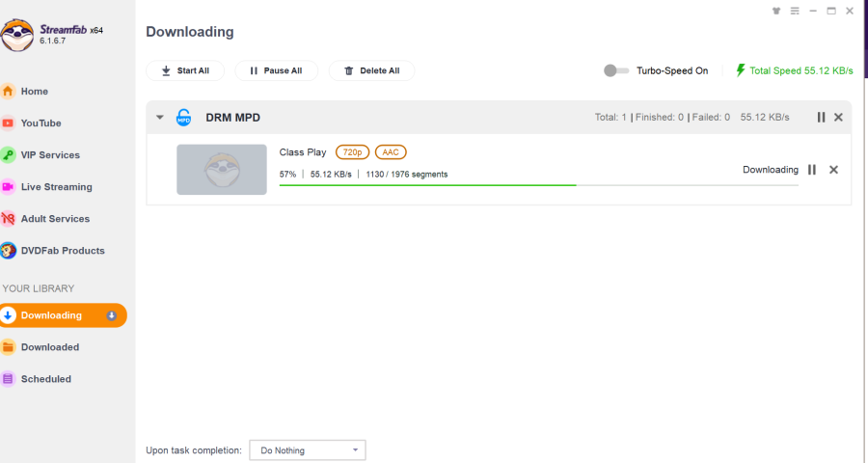Viewport: 868px width, 463px height.
Task: Remove the DRM MPD group
Action: 838,118
